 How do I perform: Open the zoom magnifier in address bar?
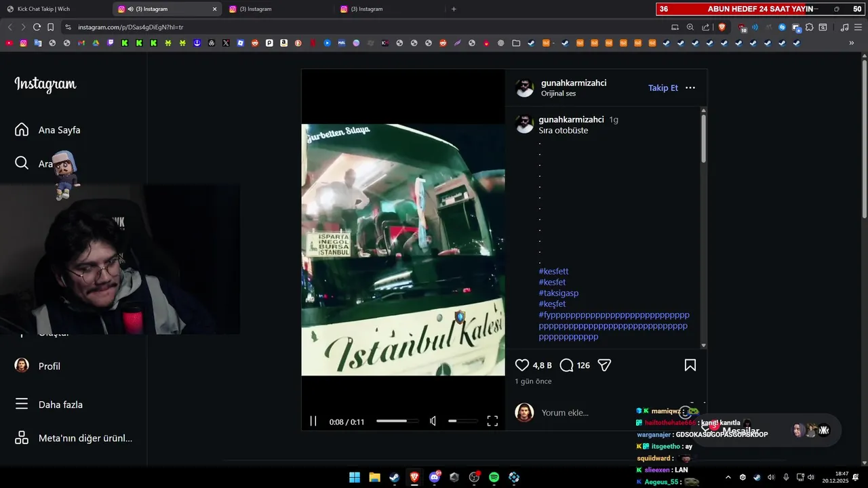690,27
